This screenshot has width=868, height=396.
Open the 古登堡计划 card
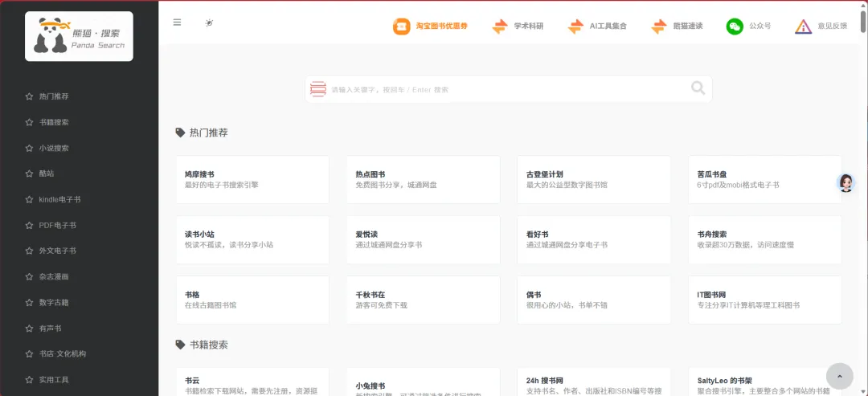pyautogui.click(x=594, y=180)
